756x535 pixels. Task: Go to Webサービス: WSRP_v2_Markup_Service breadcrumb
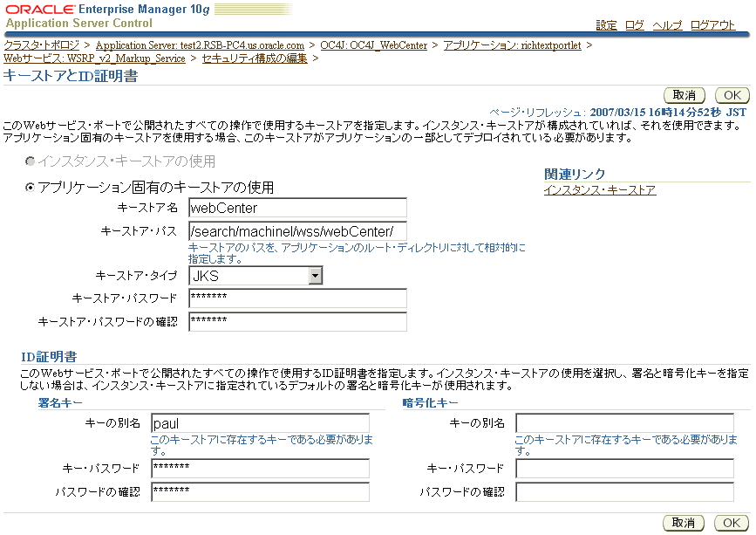(x=94, y=58)
